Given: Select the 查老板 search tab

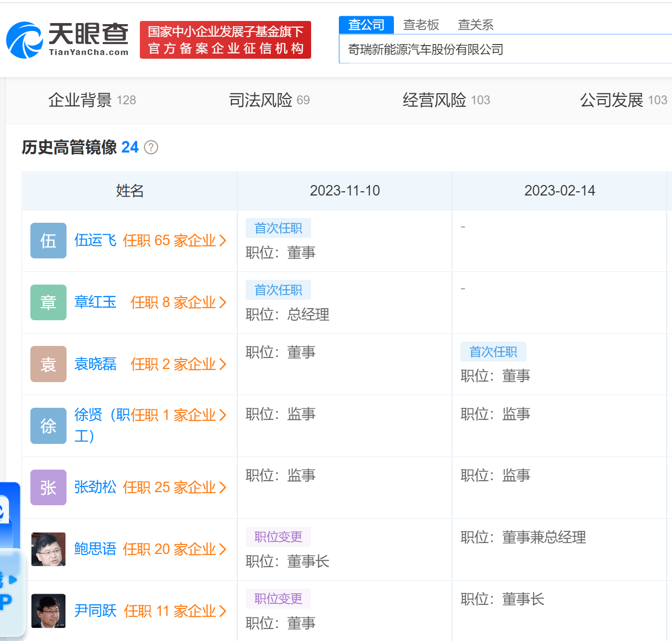Looking at the screenshot, I should [x=421, y=25].
